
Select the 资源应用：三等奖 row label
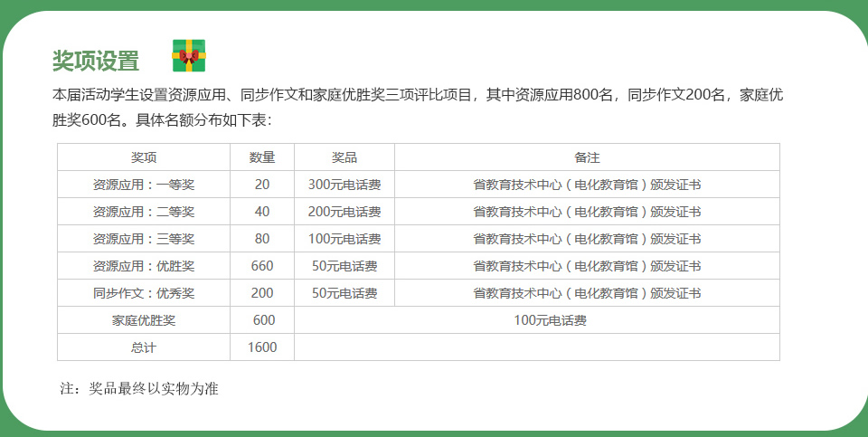144,239
